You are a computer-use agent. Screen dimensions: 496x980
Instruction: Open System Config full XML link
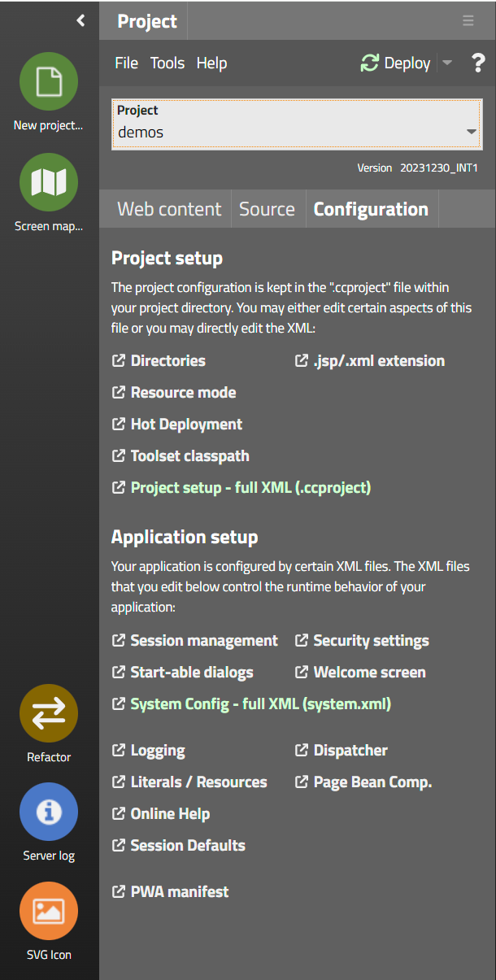click(x=260, y=704)
